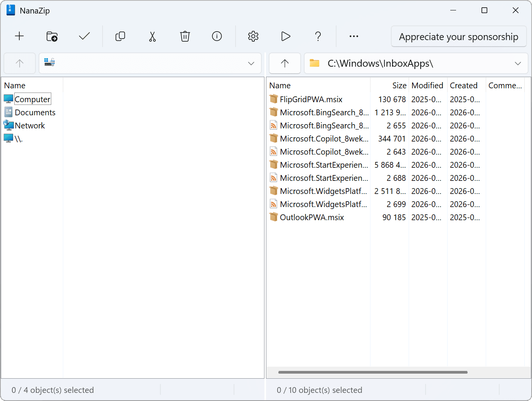532x401 pixels.
Task: Select Computer in the left sidebar
Action: 32,99
